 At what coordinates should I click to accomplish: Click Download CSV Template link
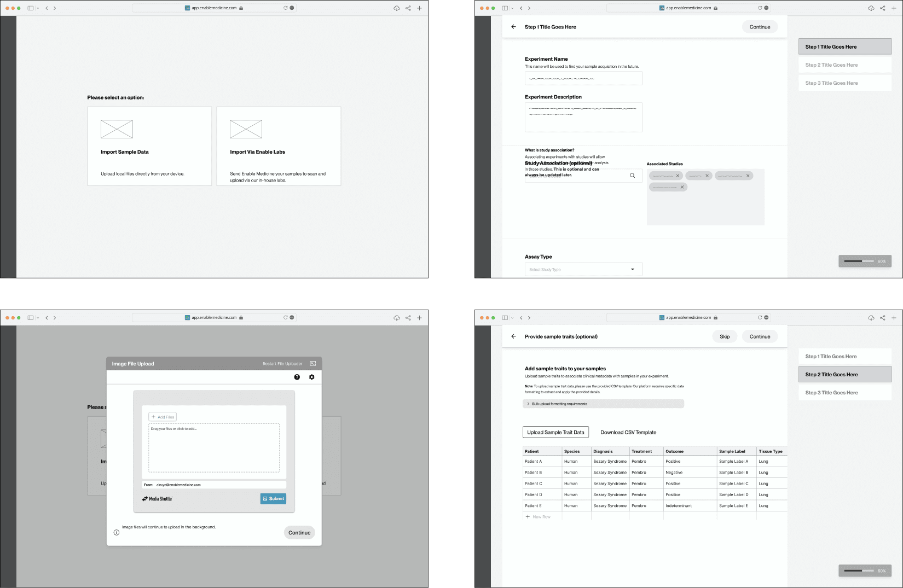pos(628,432)
